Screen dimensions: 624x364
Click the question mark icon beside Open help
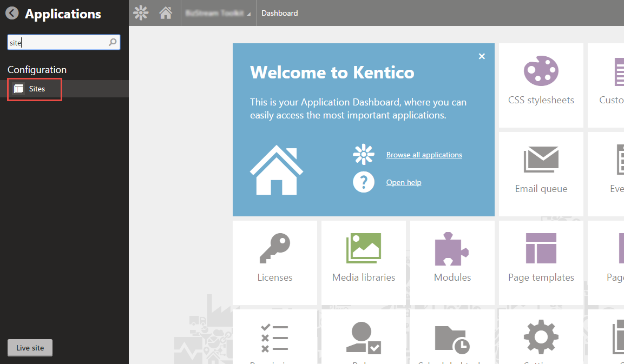coord(363,182)
